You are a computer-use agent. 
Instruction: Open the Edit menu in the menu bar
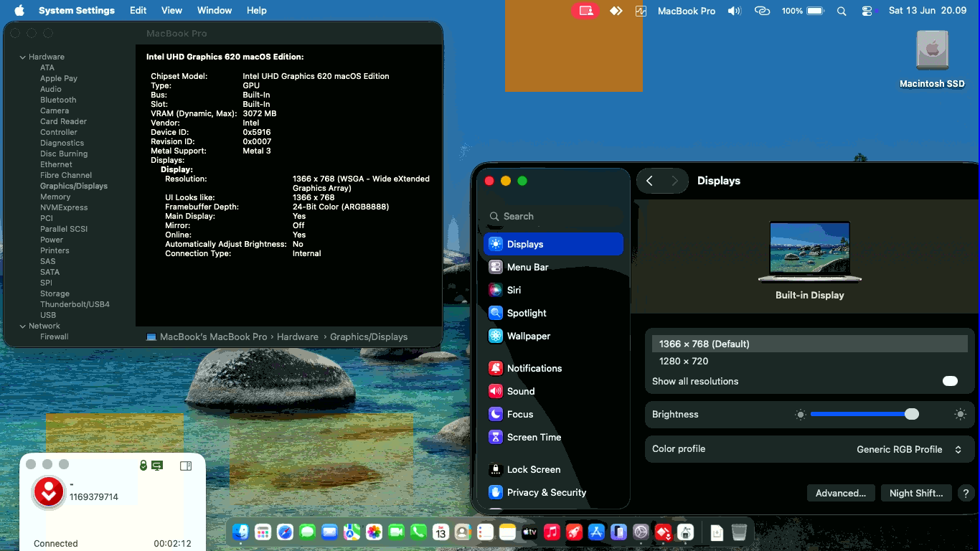[138, 11]
